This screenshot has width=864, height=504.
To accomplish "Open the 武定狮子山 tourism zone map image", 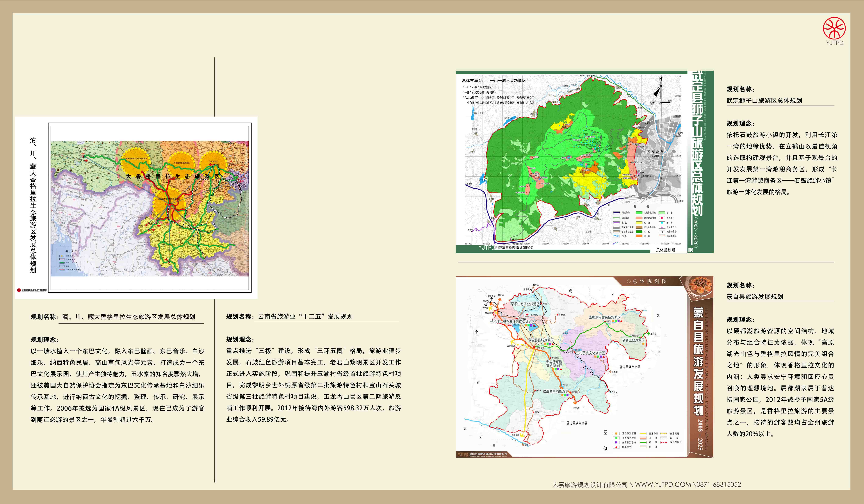I will tap(585, 162).
